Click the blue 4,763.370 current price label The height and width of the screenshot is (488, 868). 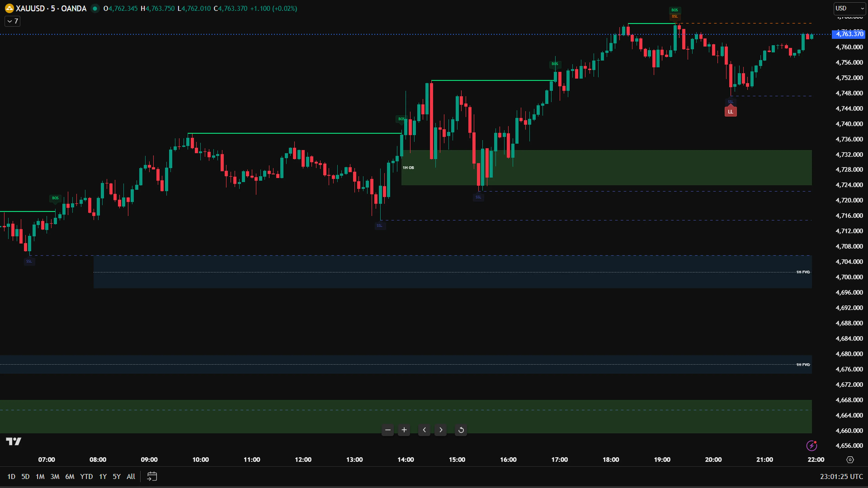[849, 34]
